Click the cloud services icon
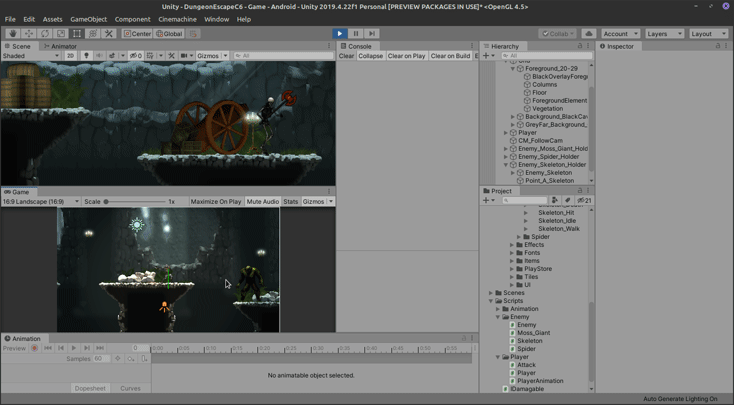Image resolution: width=734 pixels, height=405 pixels. coord(589,34)
